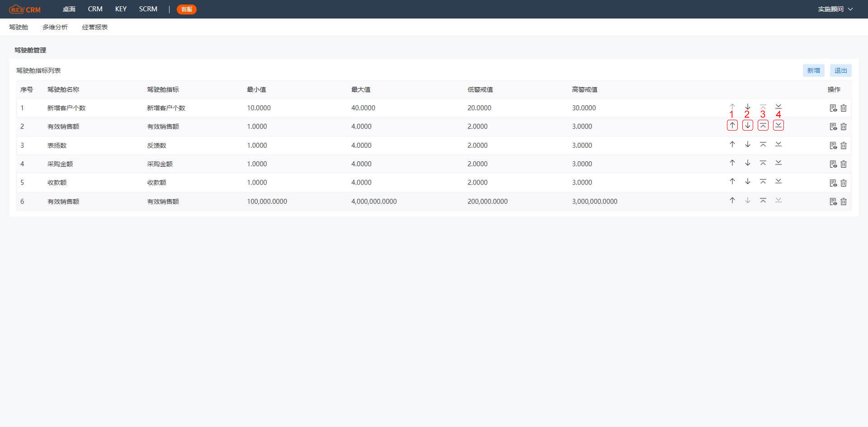Move row 6 有效销售额 up one

coord(732,200)
